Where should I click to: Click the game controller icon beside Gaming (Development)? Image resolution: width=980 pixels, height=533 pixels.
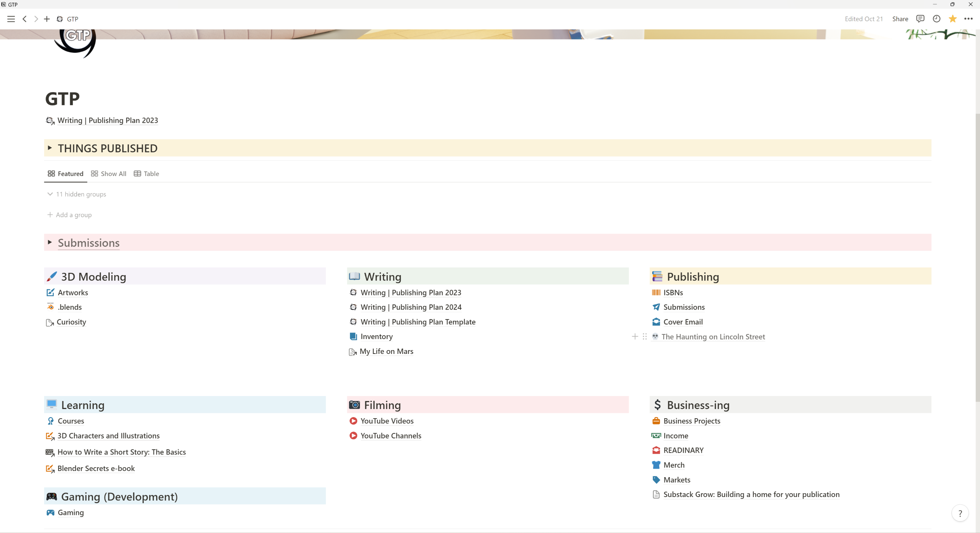pos(52,496)
